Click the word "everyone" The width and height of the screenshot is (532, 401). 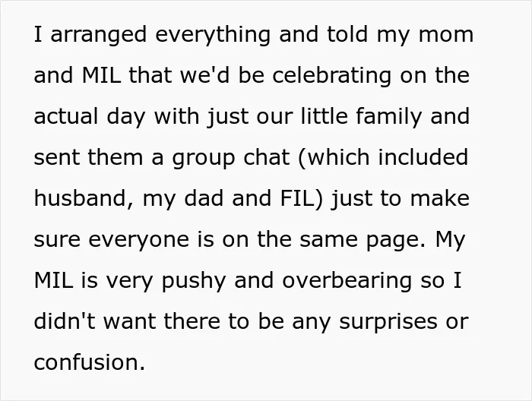(x=138, y=241)
